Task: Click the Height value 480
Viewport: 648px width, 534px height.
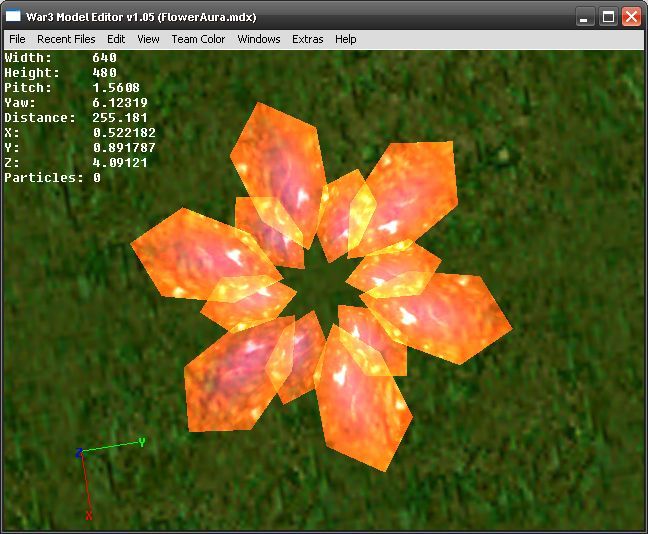Action: pos(105,73)
